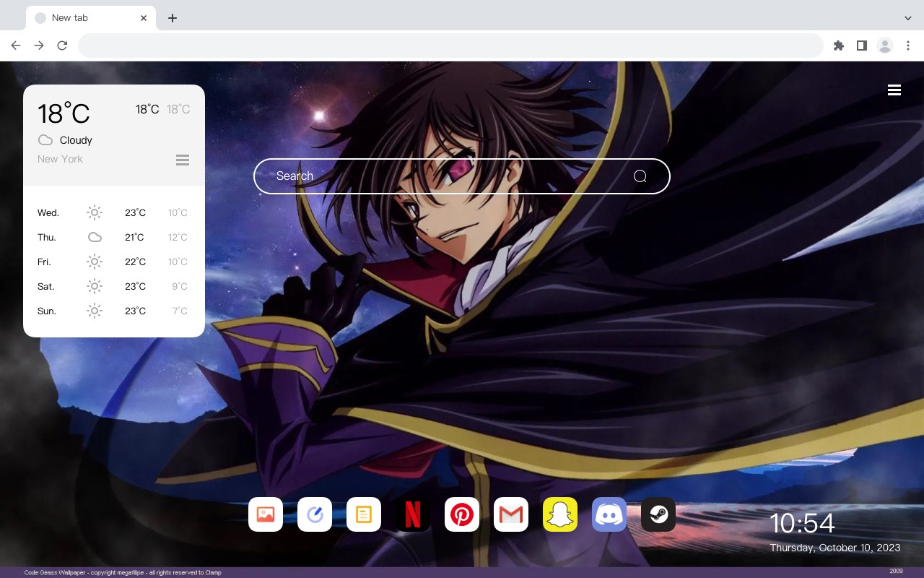Launch the Netflix shortcut
The height and width of the screenshot is (578, 924).
(x=413, y=514)
